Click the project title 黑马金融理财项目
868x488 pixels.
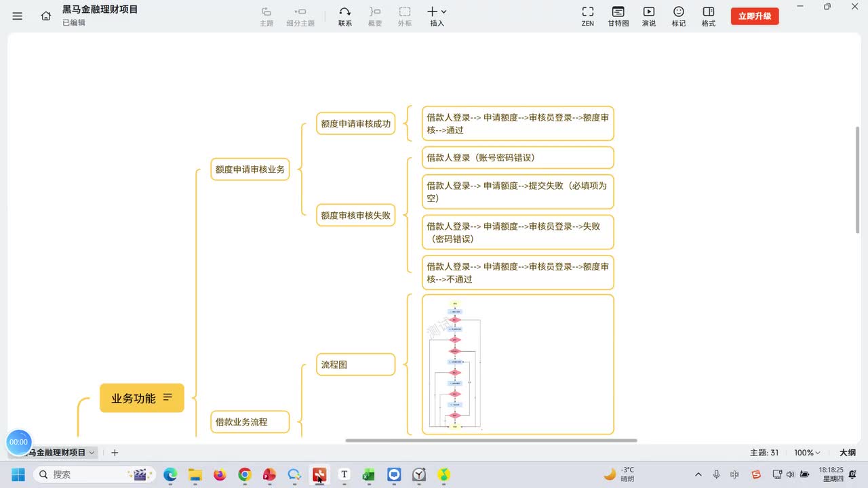[100, 9]
